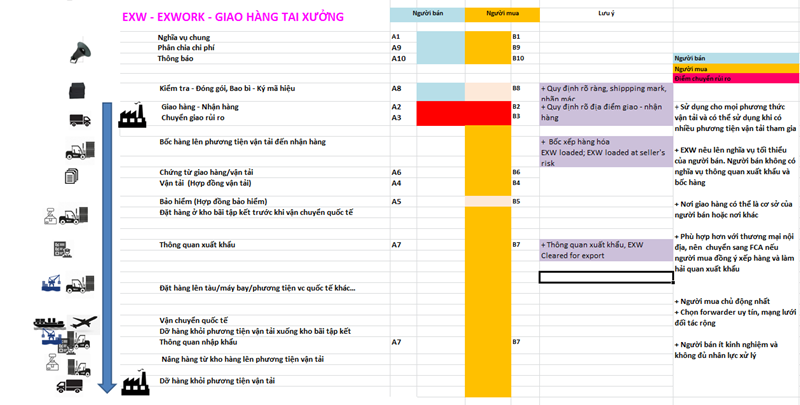Select the remark Người mua chủ động nhất
This screenshot has height=405, width=800.
[722, 301]
